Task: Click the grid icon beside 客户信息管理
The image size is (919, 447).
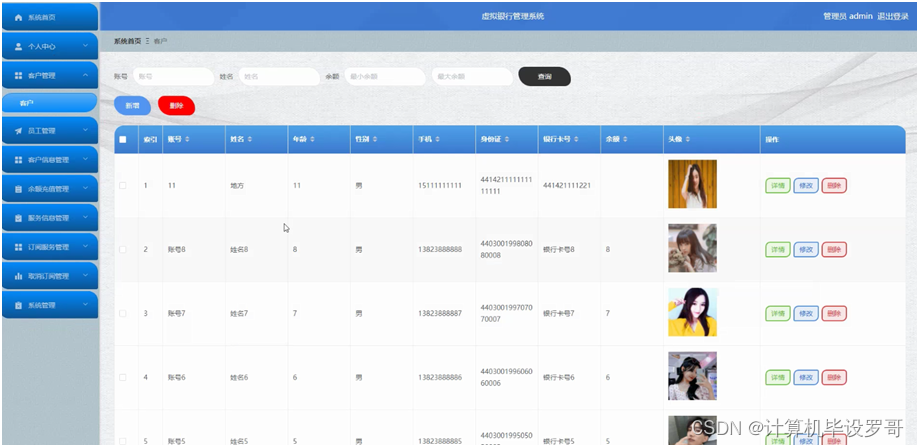Action: (x=18, y=160)
